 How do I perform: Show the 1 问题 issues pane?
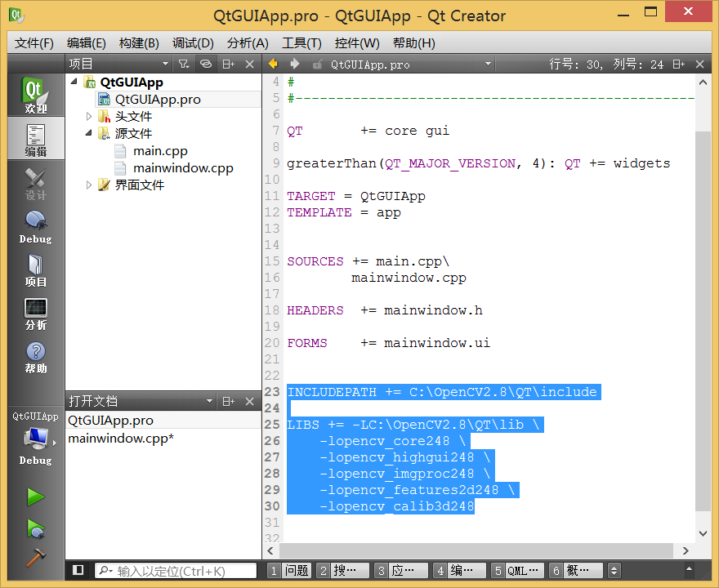[x=289, y=571]
